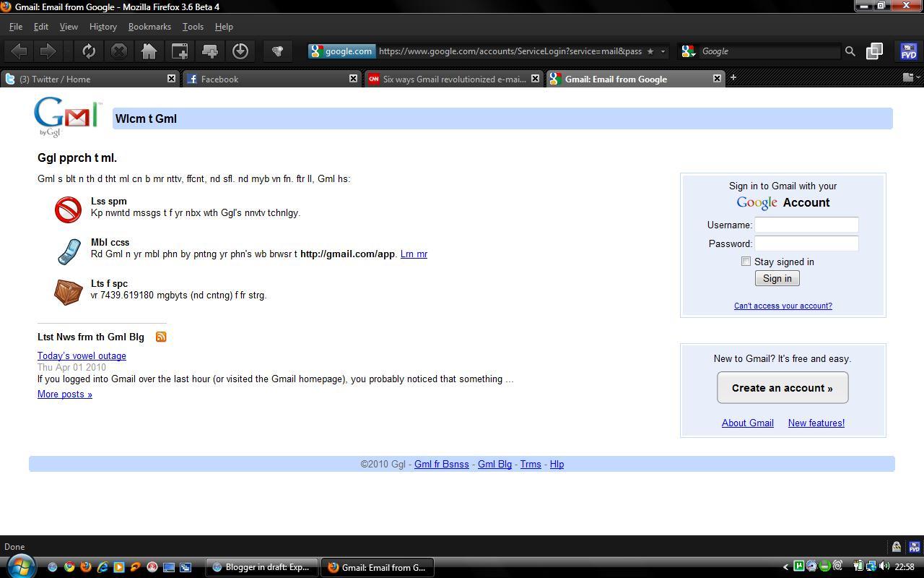Click the Sign in button
Viewport: 924px width, 578px height.
(x=777, y=278)
